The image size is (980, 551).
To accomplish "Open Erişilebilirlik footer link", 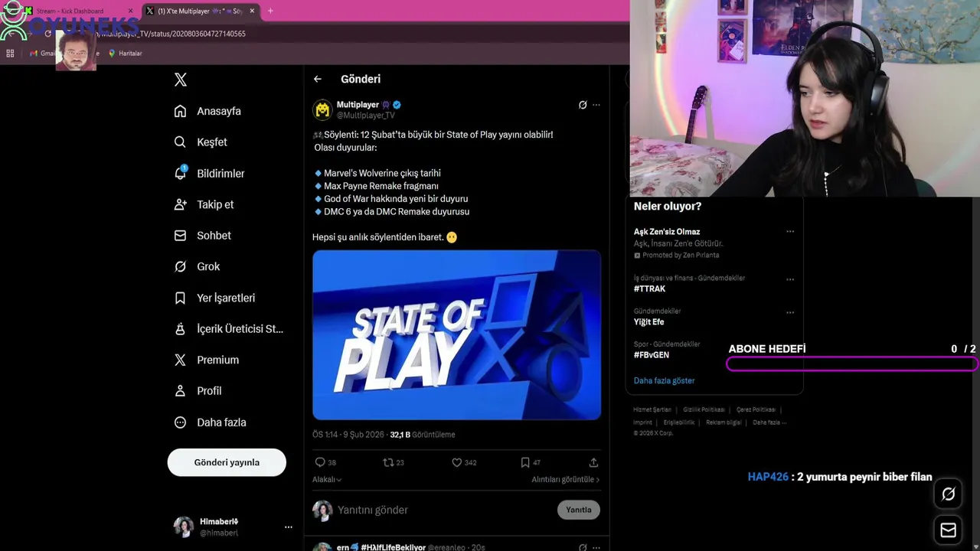I will (x=679, y=422).
